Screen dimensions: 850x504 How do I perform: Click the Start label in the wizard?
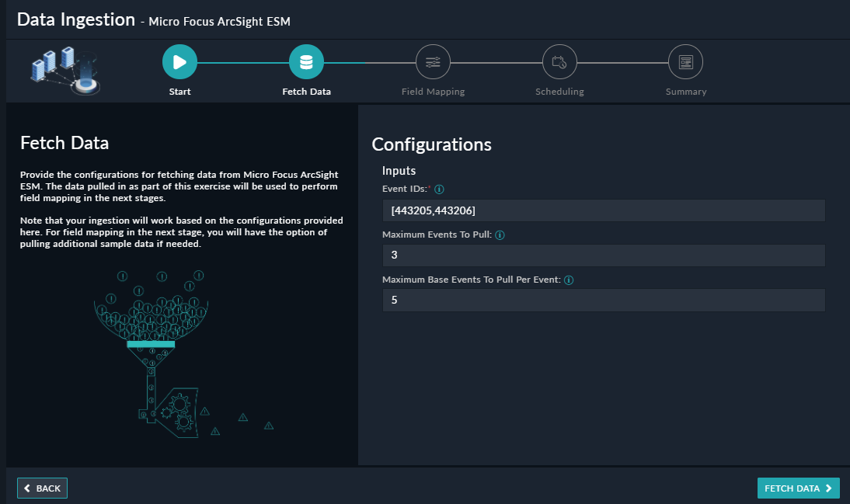coord(179,92)
